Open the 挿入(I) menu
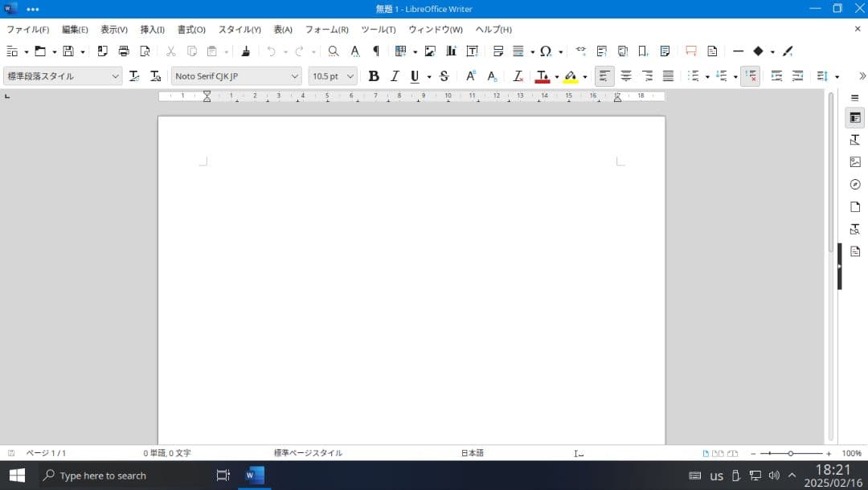868x490 pixels. (x=152, y=30)
